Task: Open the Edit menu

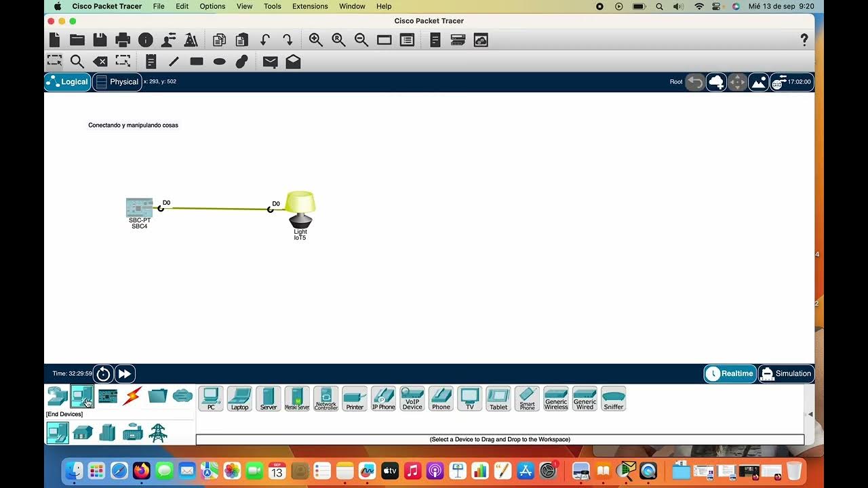Action: click(182, 6)
